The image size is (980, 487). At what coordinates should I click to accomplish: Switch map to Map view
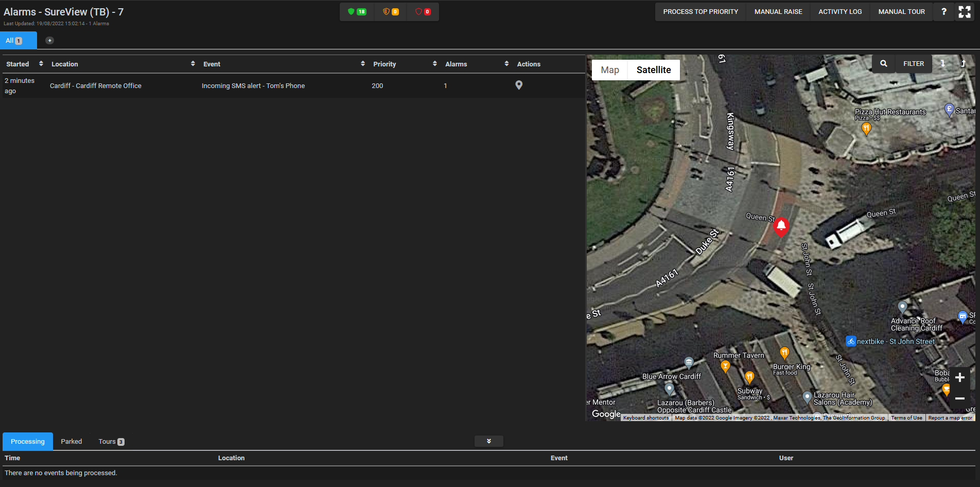pyautogui.click(x=610, y=70)
